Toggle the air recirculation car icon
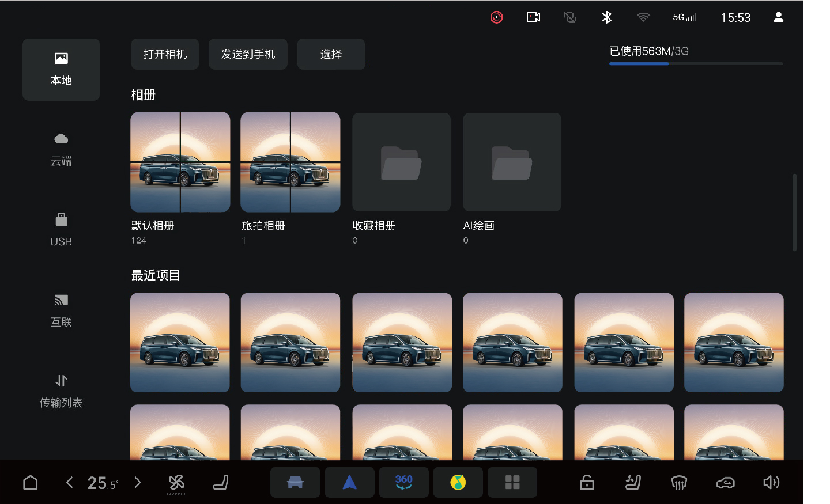Image resolution: width=830 pixels, height=504 pixels. (x=725, y=483)
